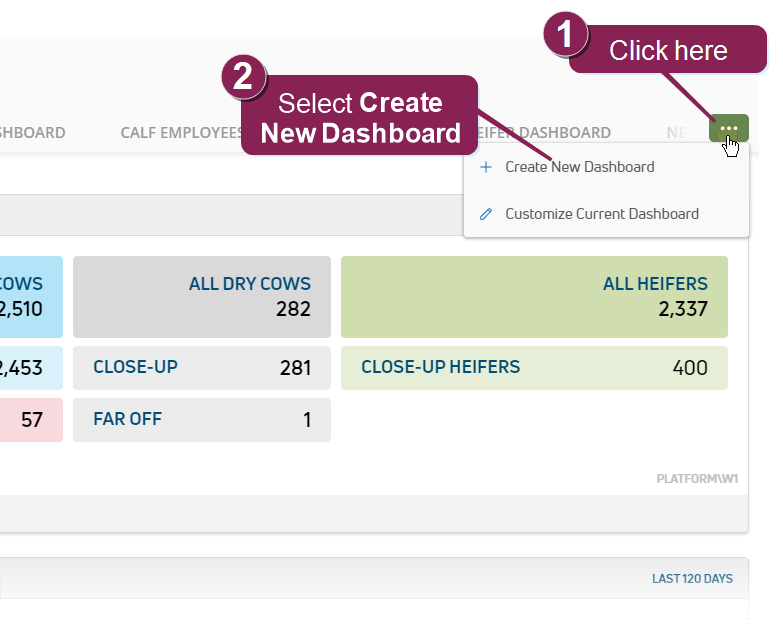
Task: Select the Far Off row
Action: [x=201, y=420]
